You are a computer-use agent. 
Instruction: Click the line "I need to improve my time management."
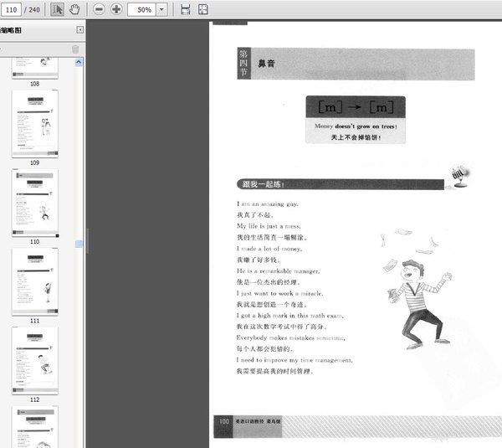point(295,360)
